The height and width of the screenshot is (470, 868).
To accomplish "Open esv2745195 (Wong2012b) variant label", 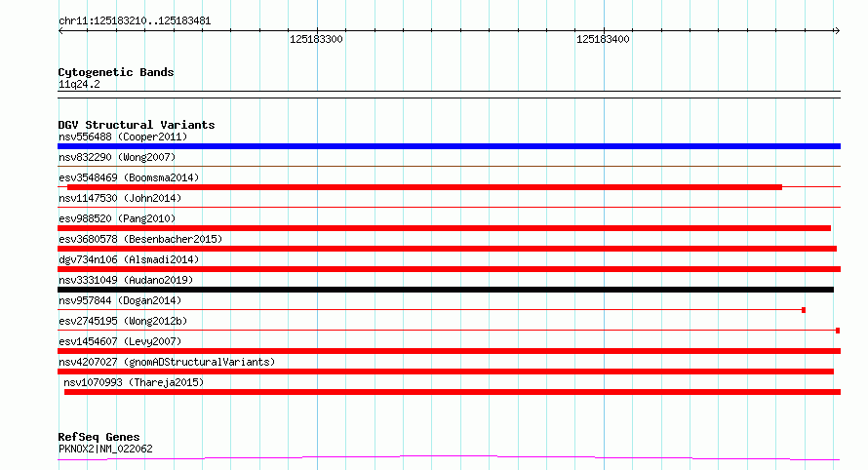I will 123,321.
